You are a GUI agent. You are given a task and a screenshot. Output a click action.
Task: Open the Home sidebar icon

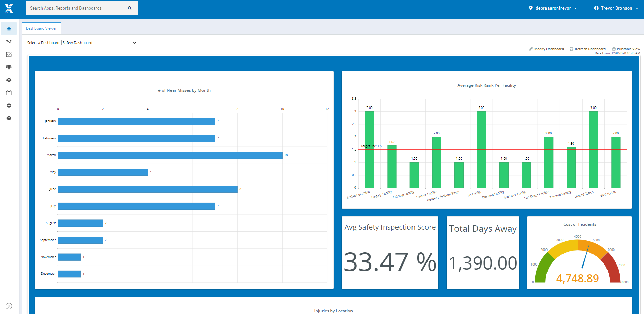(9, 29)
